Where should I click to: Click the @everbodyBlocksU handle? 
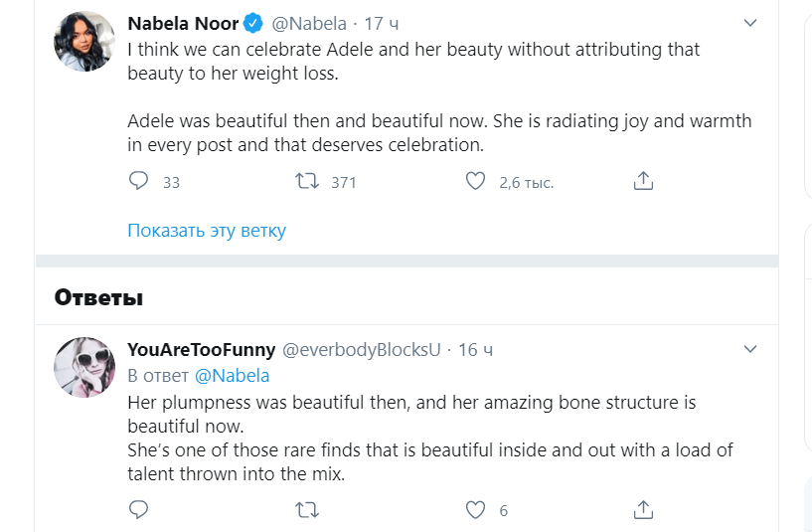point(362,350)
